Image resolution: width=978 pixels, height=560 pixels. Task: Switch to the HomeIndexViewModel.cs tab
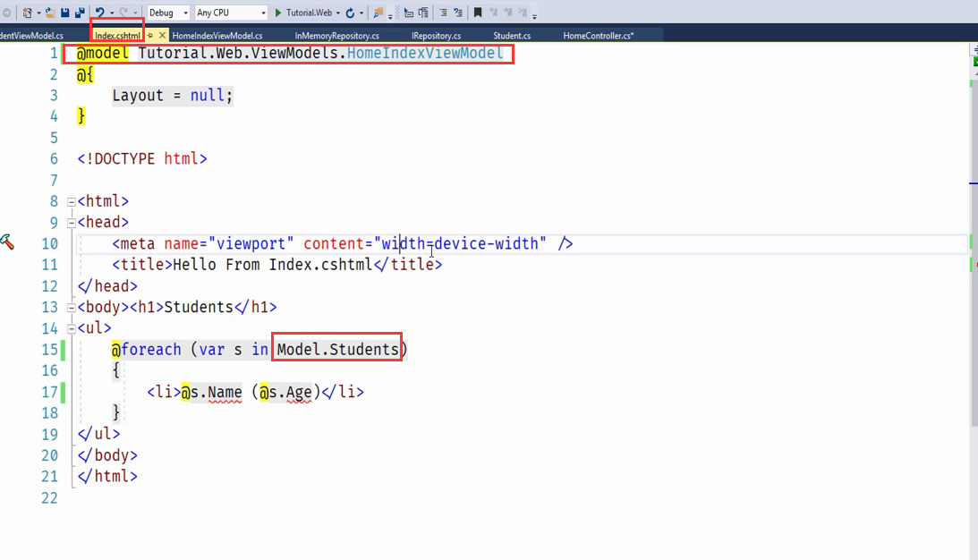tap(217, 36)
